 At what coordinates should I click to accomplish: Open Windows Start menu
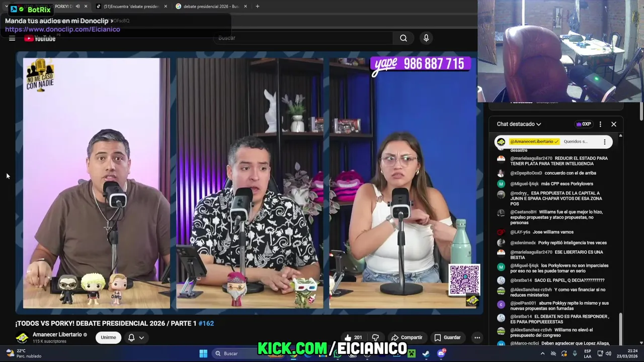coord(203,353)
